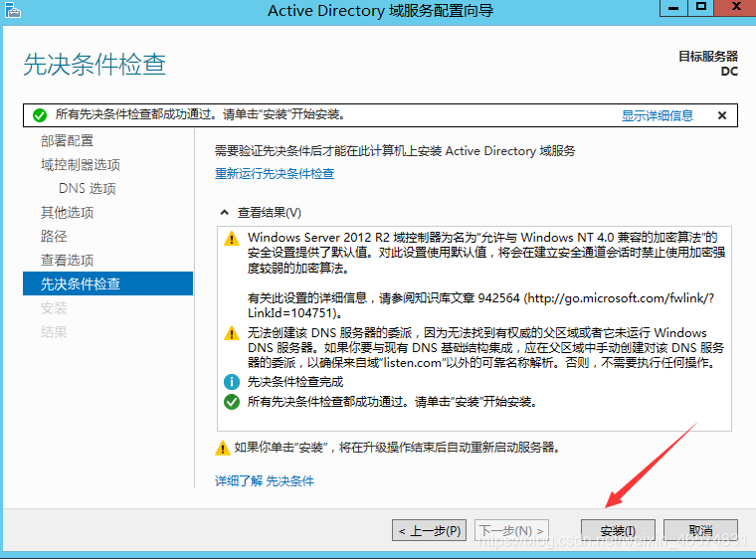Click the warning icon beside the Windows NT 4.0 message

(x=232, y=239)
